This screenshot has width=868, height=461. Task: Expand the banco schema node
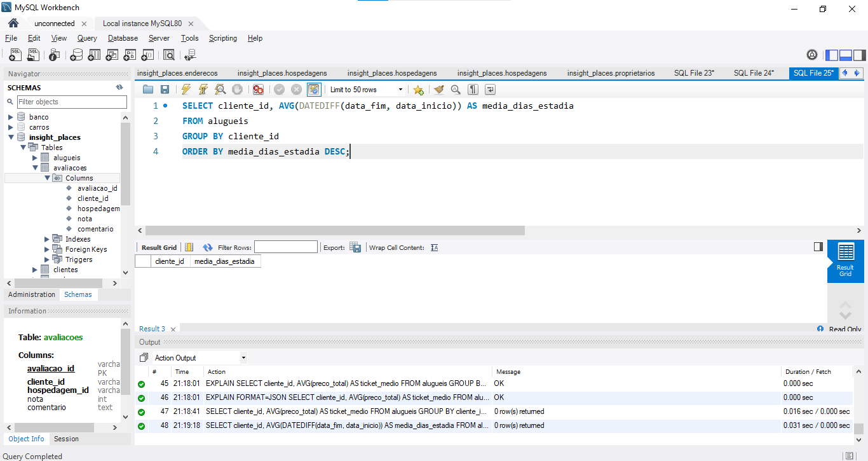[11, 117]
